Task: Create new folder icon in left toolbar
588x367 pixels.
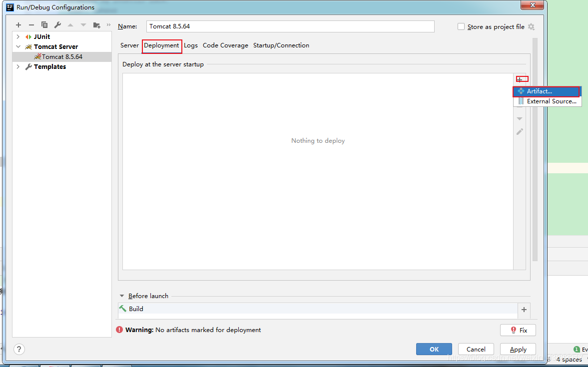Action: coord(97,25)
